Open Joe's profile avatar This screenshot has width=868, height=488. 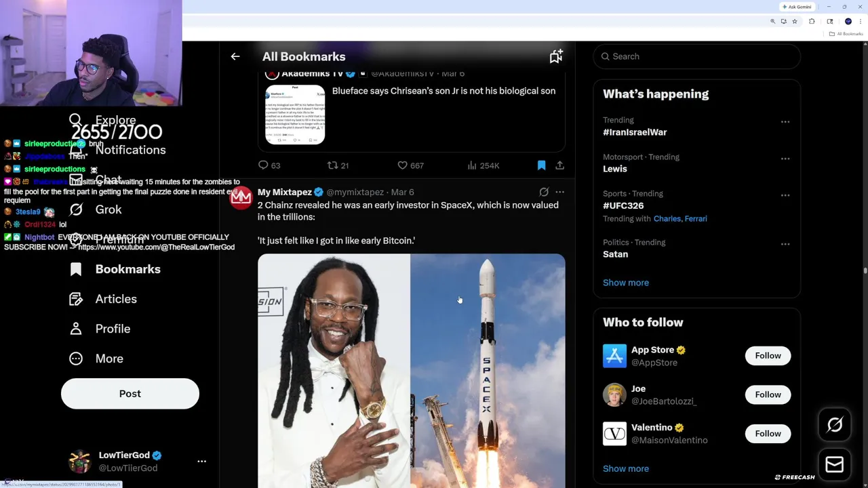(x=614, y=394)
